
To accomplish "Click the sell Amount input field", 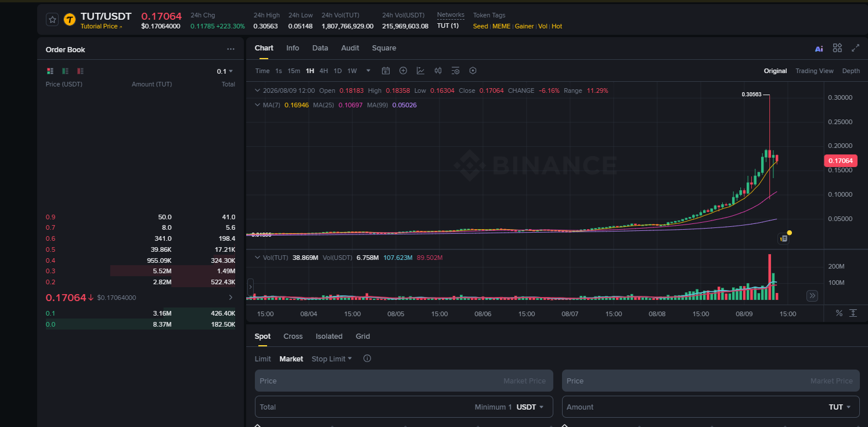I will [x=711, y=407].
